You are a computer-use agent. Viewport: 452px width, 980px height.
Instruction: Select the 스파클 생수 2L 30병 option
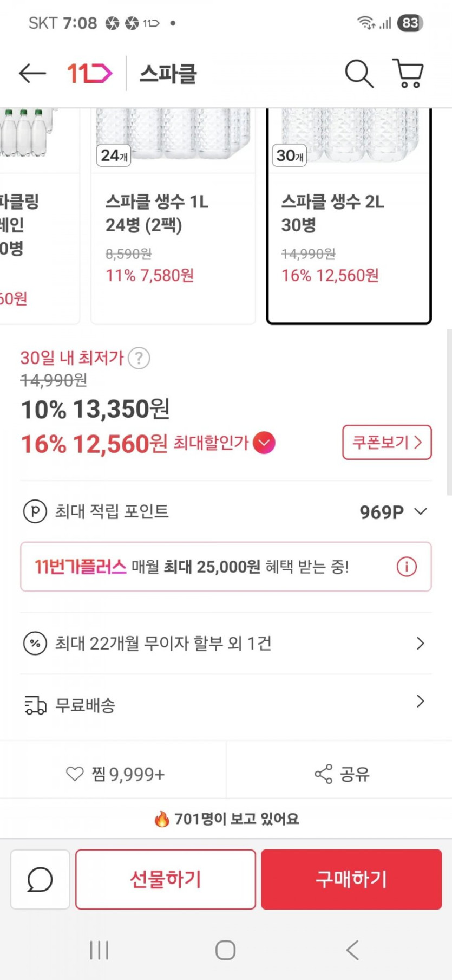tap(349, 238)
